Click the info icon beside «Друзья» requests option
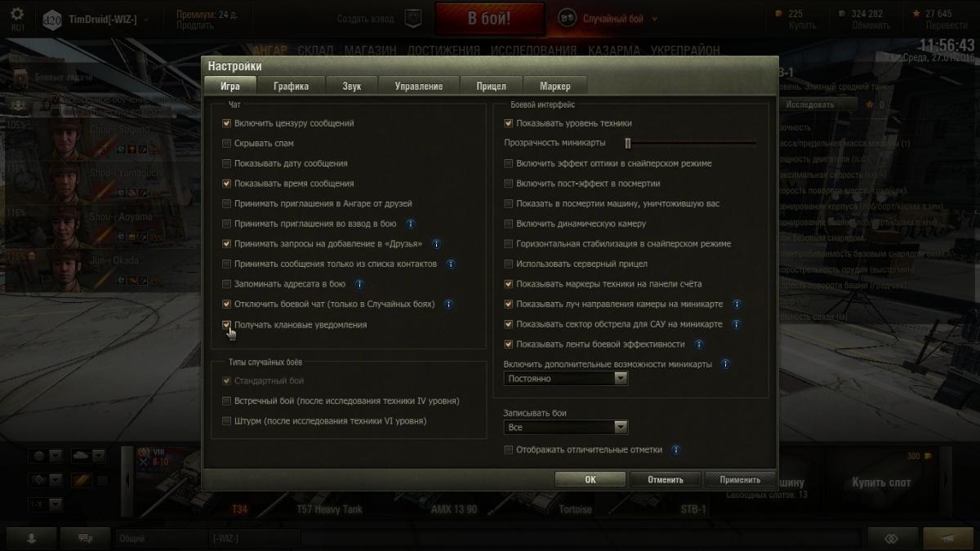 coord(437,243)
